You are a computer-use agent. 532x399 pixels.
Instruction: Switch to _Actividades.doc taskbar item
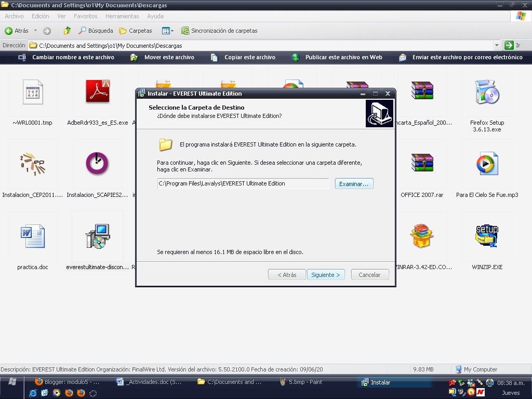[x=149, y=382]
